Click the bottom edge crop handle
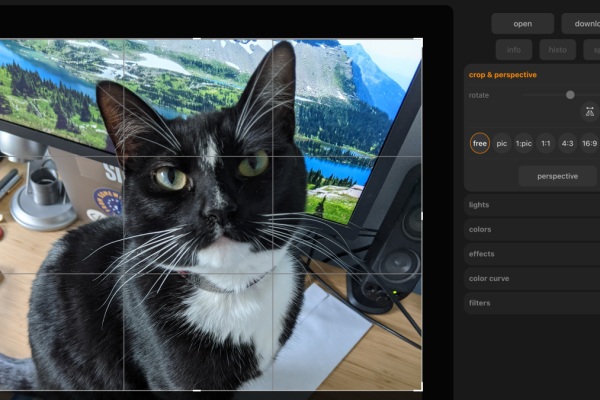The image size is (600, 400). pyautogui.click(x=197, y=390)
